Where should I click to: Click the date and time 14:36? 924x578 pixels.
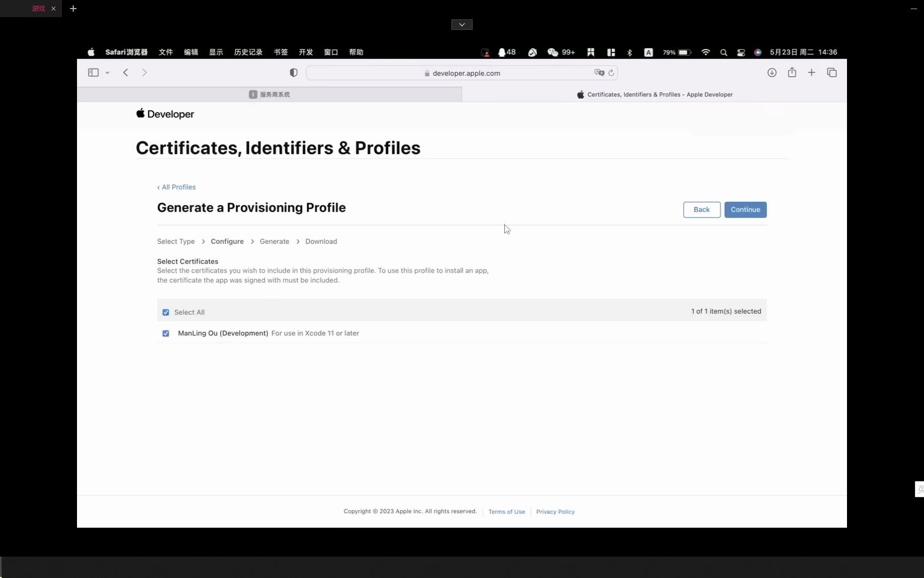pyautogui.click(x=804, y=52)
